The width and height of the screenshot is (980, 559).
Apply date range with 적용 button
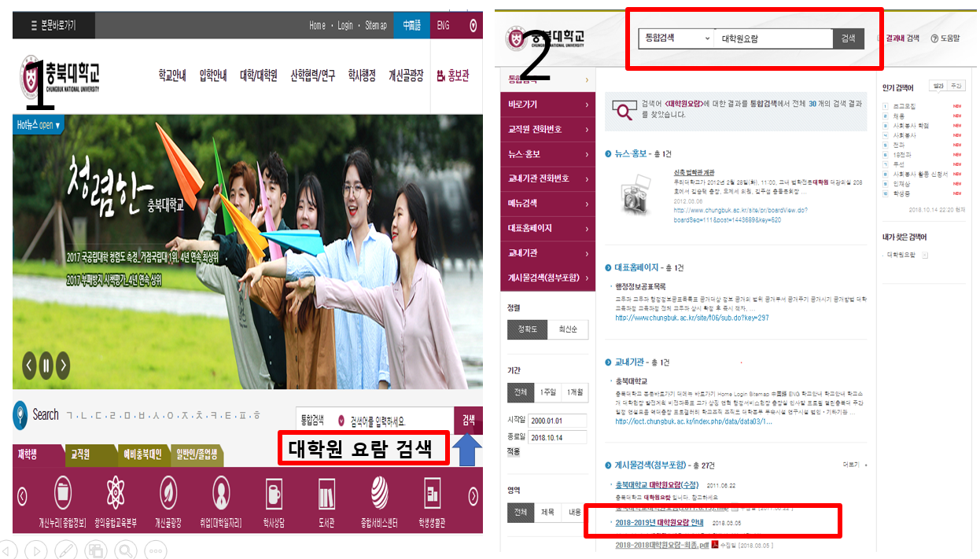point(514,451)
